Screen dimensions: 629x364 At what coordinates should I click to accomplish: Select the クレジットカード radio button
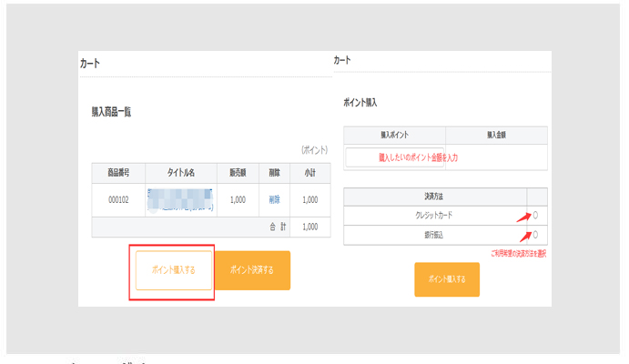[x=536, y=216]
